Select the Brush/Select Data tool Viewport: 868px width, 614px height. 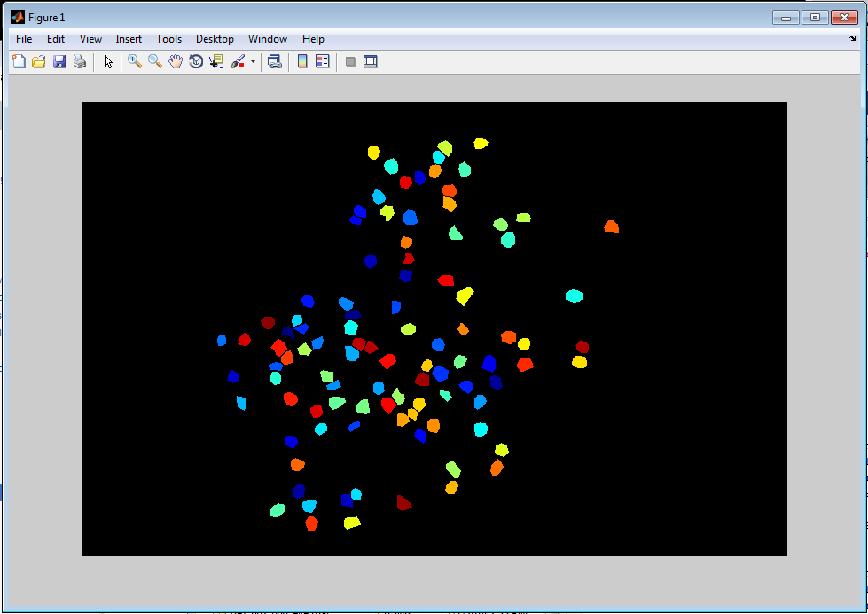coord(238,61)
